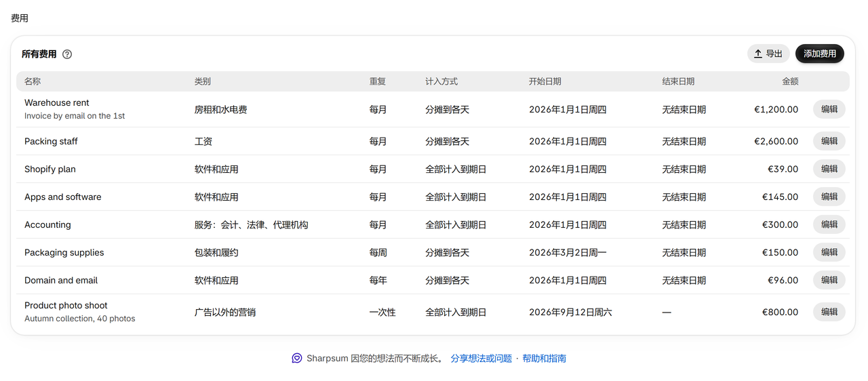Click the 结束日期 column header
The height and width of the screenshot is (381, 868).
coord(678,81)
